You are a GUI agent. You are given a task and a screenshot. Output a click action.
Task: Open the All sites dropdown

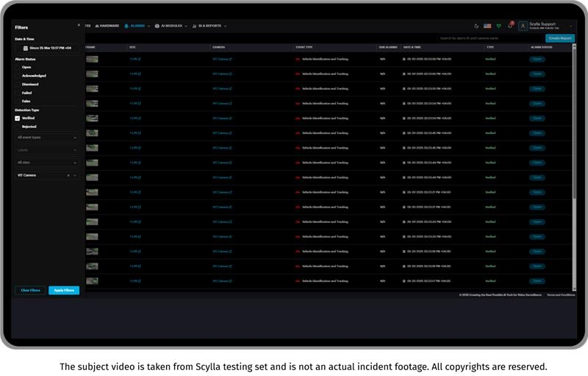click(47, 163)
